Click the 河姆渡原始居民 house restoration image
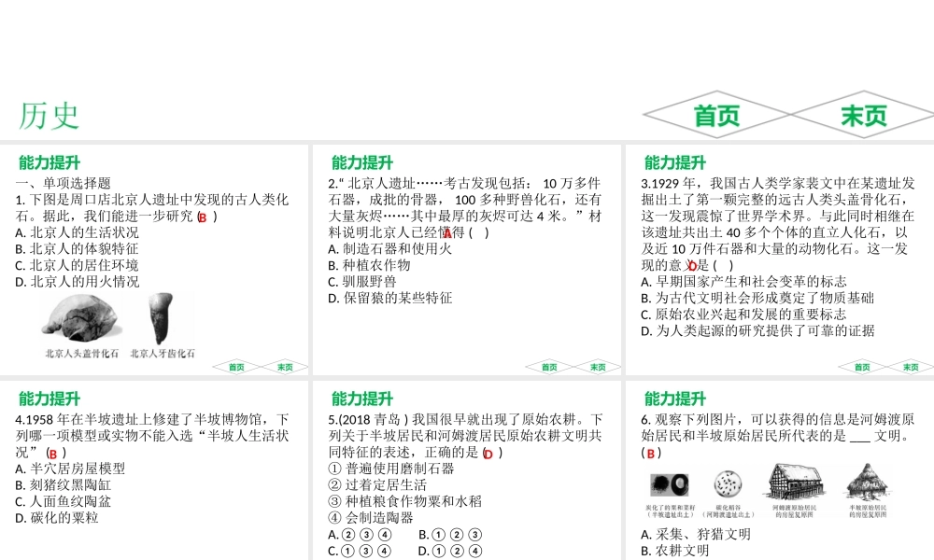The image size is (934, 560). (x=795, y=483)
